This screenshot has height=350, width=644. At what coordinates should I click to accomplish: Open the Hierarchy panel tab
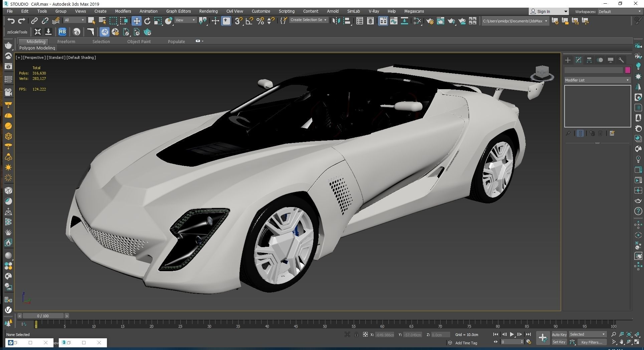coord(589,60)
